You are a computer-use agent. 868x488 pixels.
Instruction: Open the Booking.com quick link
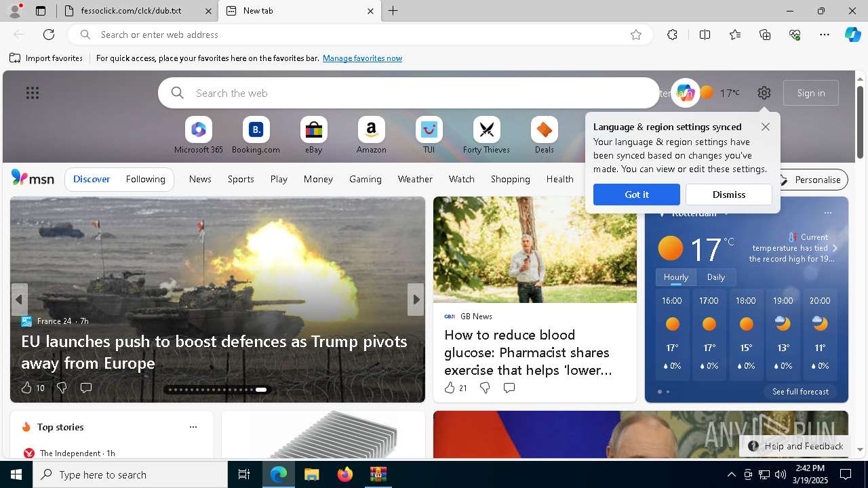(256, 136)
